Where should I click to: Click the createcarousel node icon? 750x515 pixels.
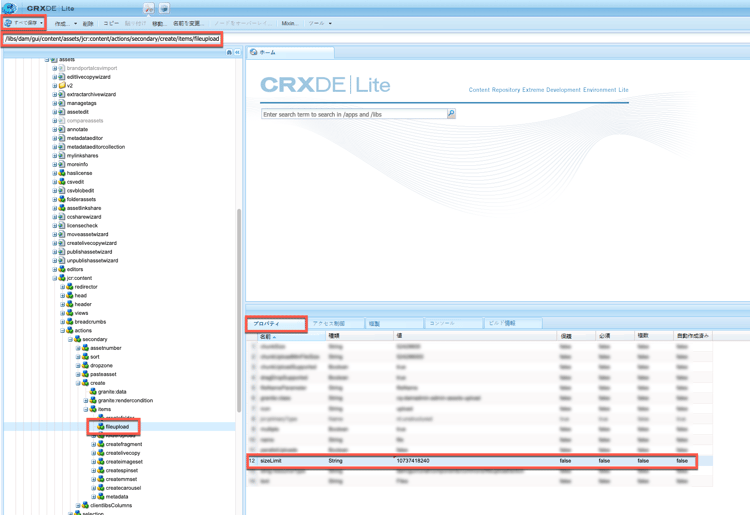tap(101, 488)
